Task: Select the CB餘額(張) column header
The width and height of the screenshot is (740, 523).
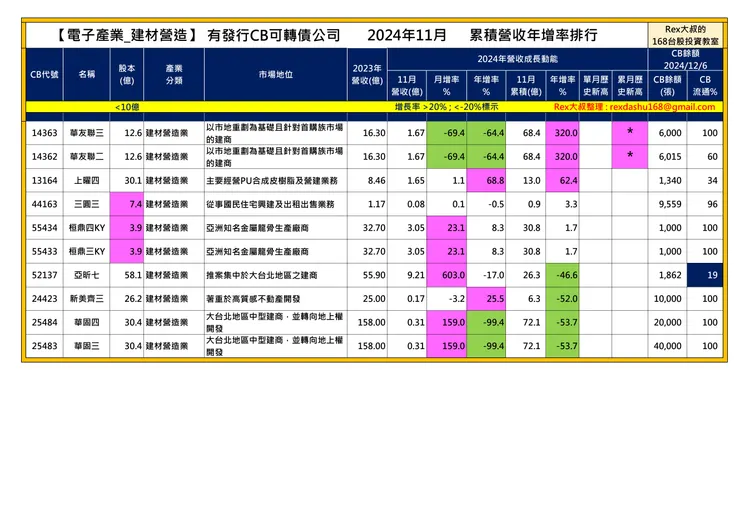Action: click(x=667, y=85)
